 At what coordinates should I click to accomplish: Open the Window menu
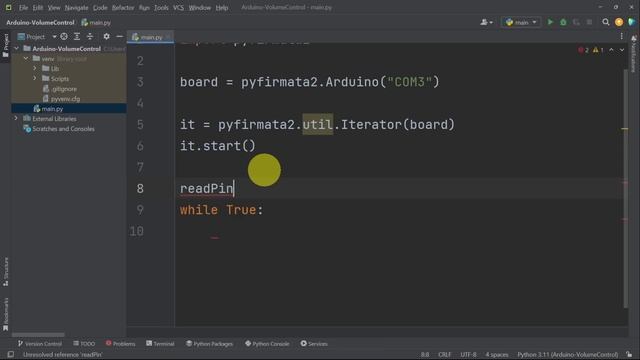coord(200,7)
